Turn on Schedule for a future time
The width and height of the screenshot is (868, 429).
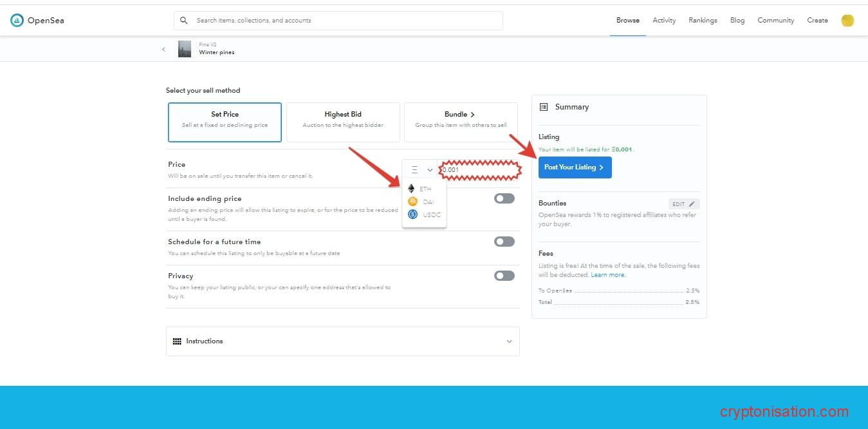[x=504, y=242]
